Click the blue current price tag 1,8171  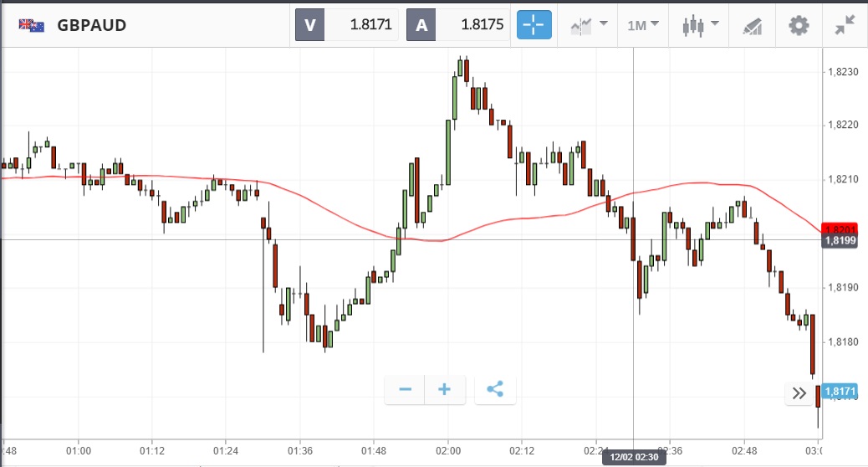(x=838, y=391)
